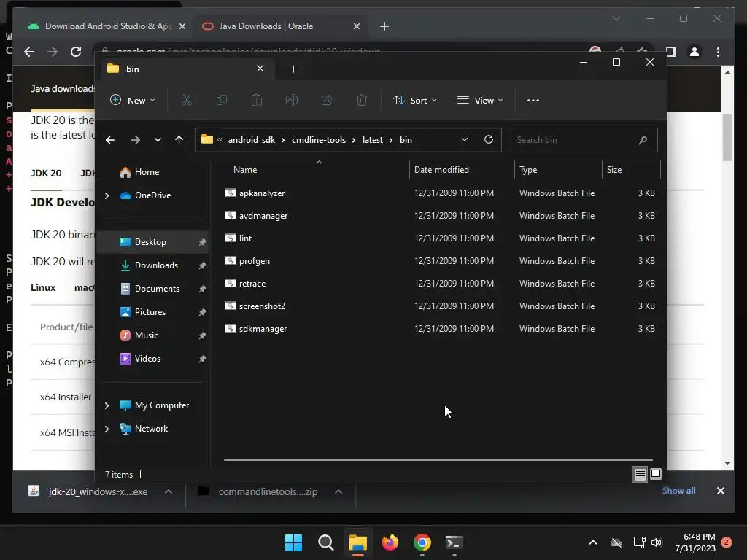Screen dimensions: 747x560
Task: Click the taskbar Search icon
Action: click(x=326, y=542)
